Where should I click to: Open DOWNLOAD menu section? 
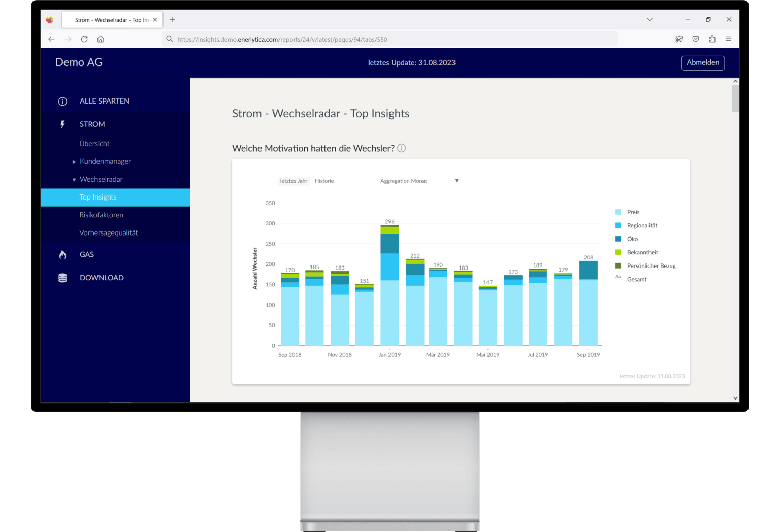pyautogui.click(x=102, y=278)
